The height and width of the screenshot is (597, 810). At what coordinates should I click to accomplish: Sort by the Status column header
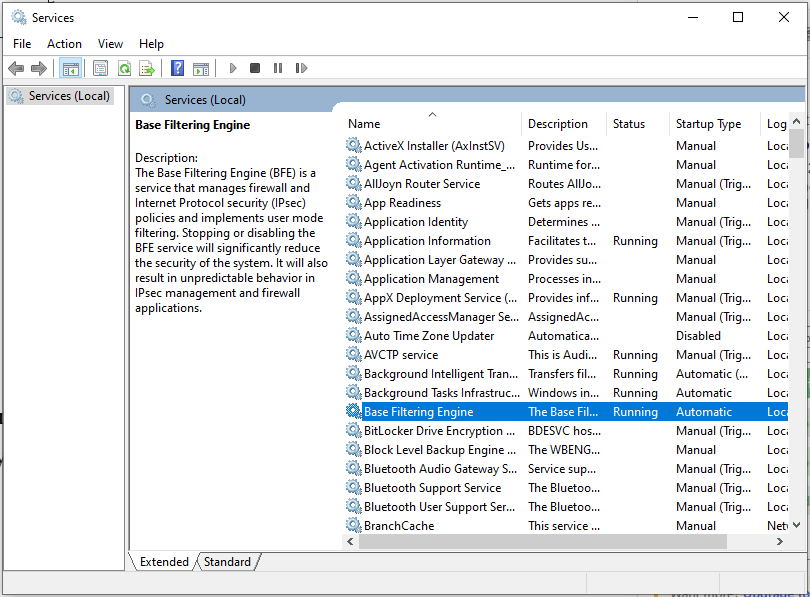637,124
